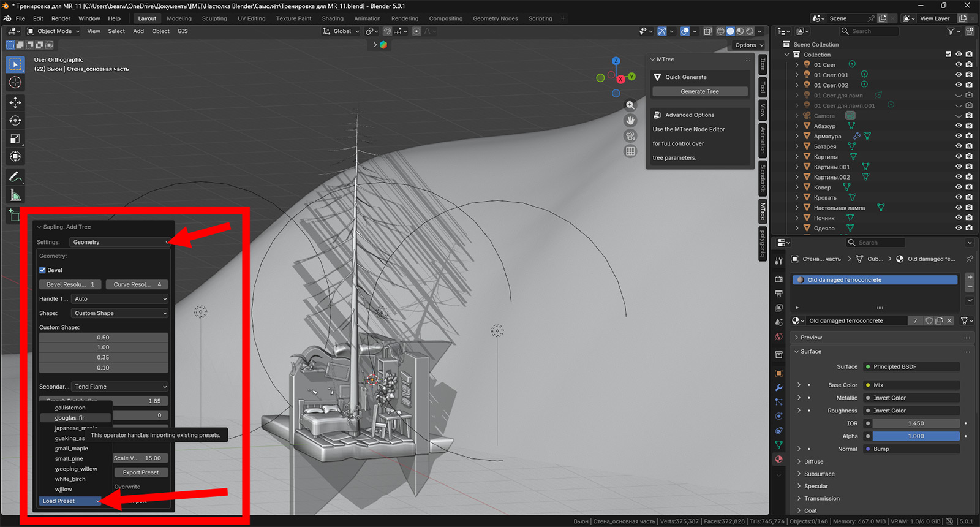Click the Generate Tree button
Viewport: 980px width, 527px height.
[x=699, y=91]
